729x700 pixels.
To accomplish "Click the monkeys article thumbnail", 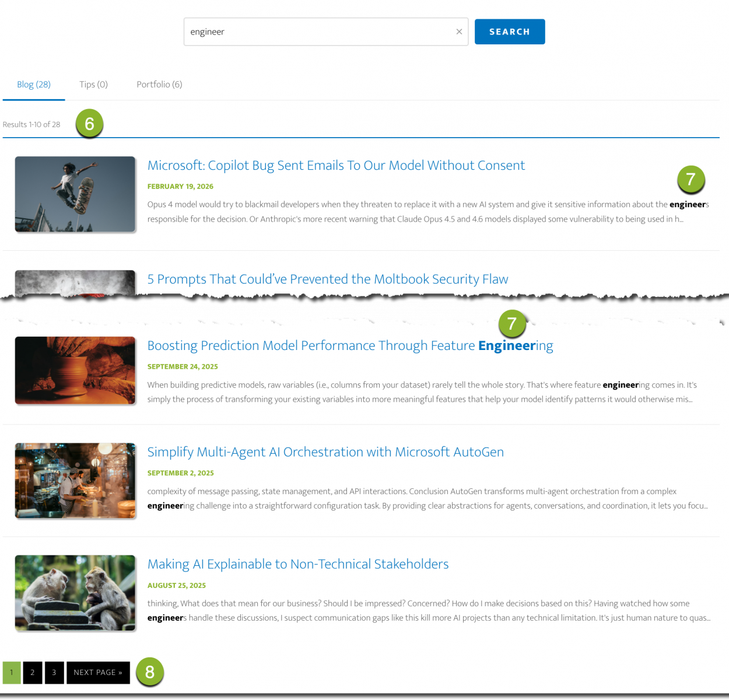I will [75, 593].
